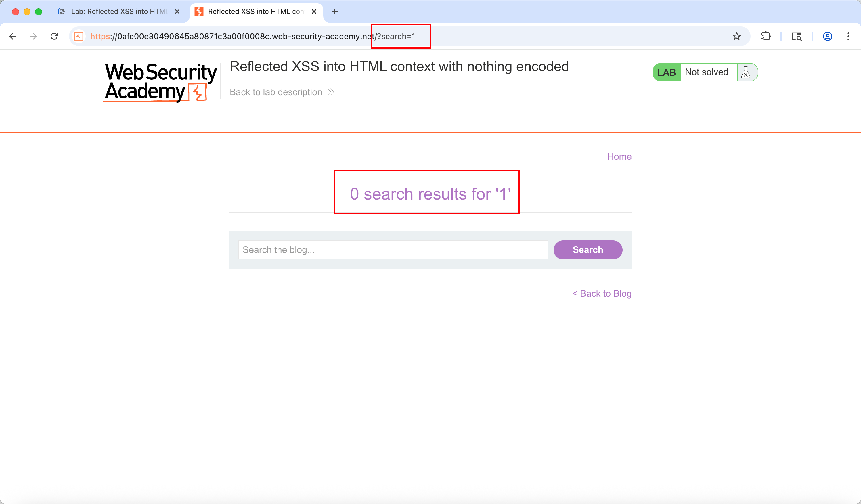Viewport: 861px width, 504px height.
Task: Go back to the previous page
Action: point(13,36)
